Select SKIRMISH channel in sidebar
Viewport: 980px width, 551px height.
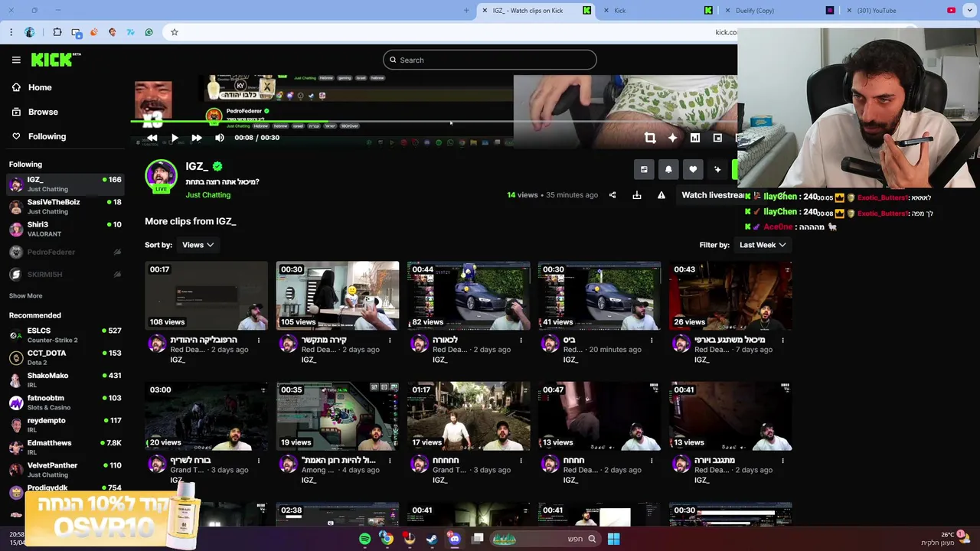64,274
